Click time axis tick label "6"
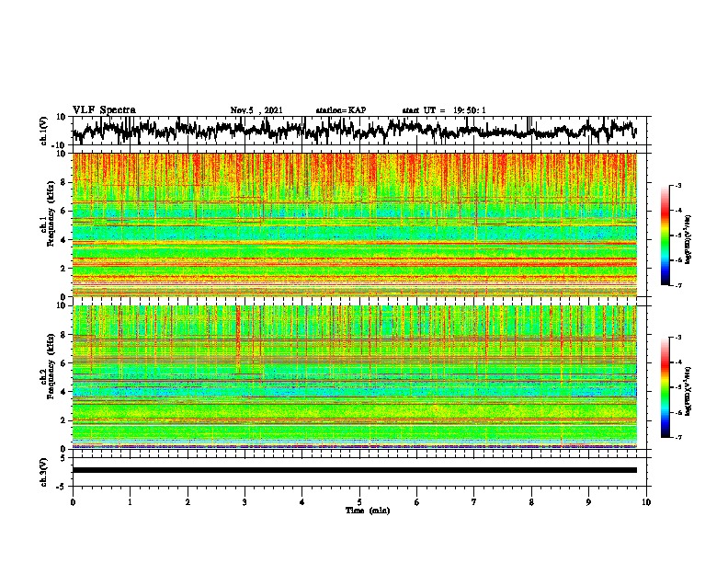Viewport: 728px width, 563px height. pos(417,502)
